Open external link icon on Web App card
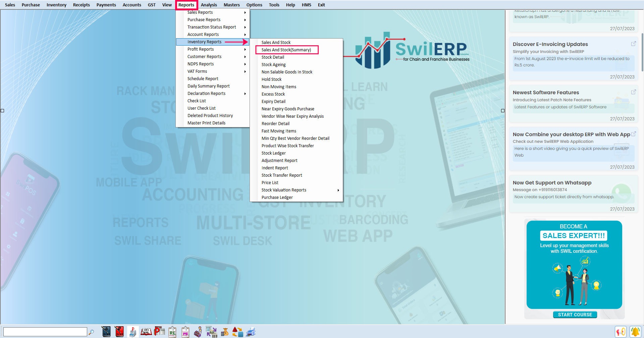The width and height of the screenshot is (644, 338). click(633, 134)
